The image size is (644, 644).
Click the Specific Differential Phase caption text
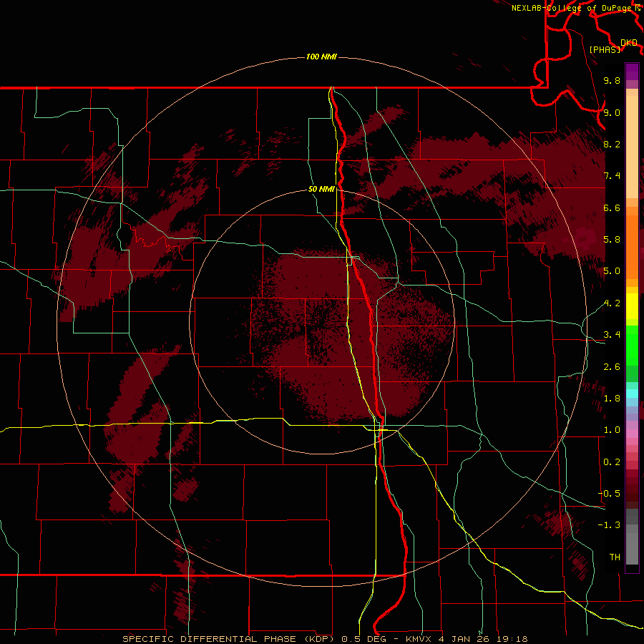pos(325,639)
